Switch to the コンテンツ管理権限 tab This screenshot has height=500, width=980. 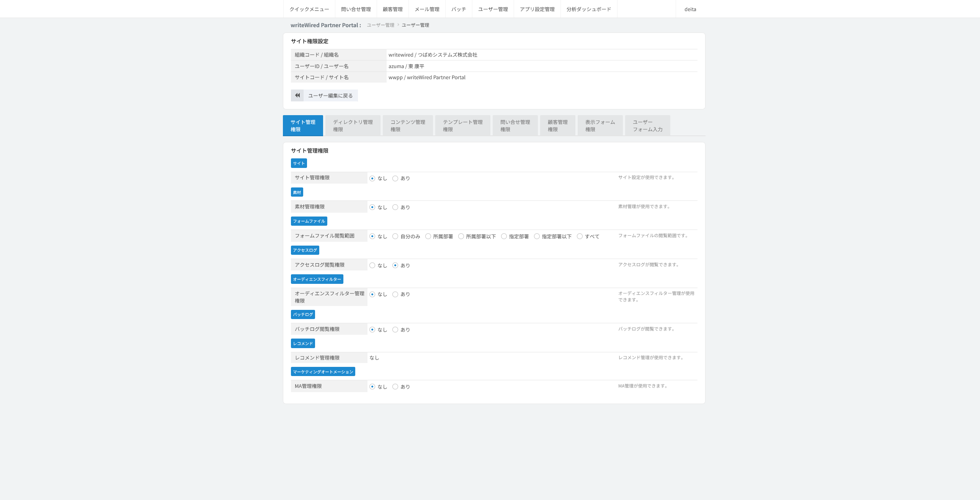click(408, 125)
